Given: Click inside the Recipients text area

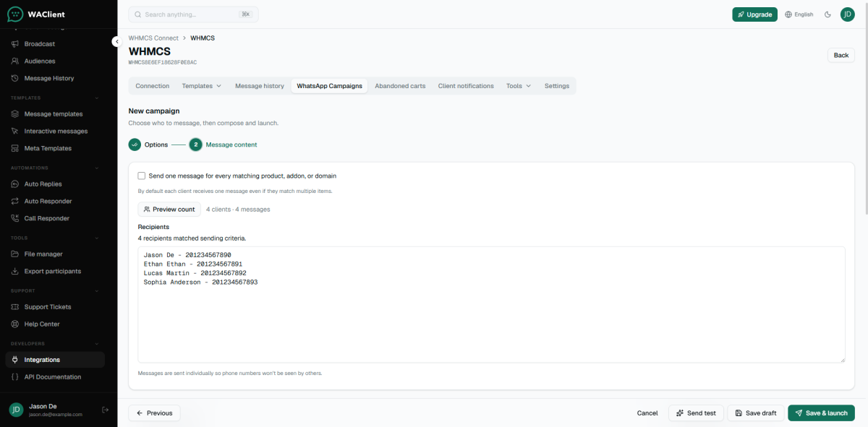Looking at the screenshot, I should pyautogui.click(x=491, y=304).
